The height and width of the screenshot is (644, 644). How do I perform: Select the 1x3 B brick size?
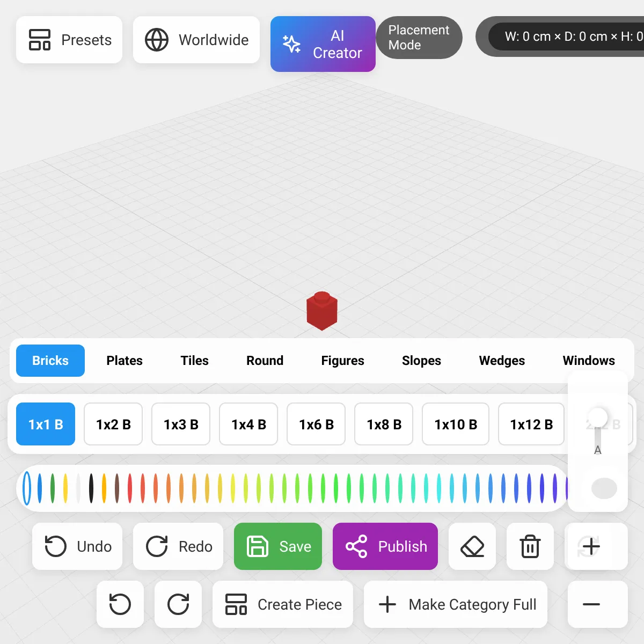point(181,424)
